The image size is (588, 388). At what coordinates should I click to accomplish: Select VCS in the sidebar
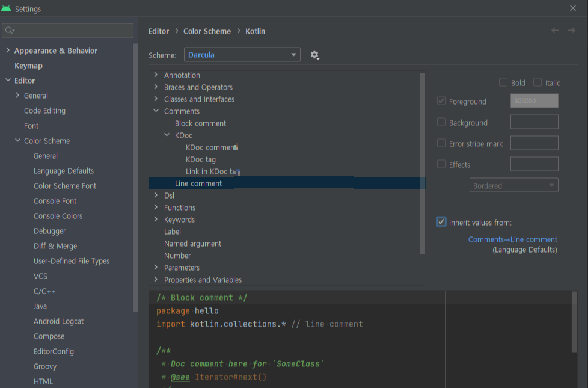pyautogui.click(x=40, y=276)
